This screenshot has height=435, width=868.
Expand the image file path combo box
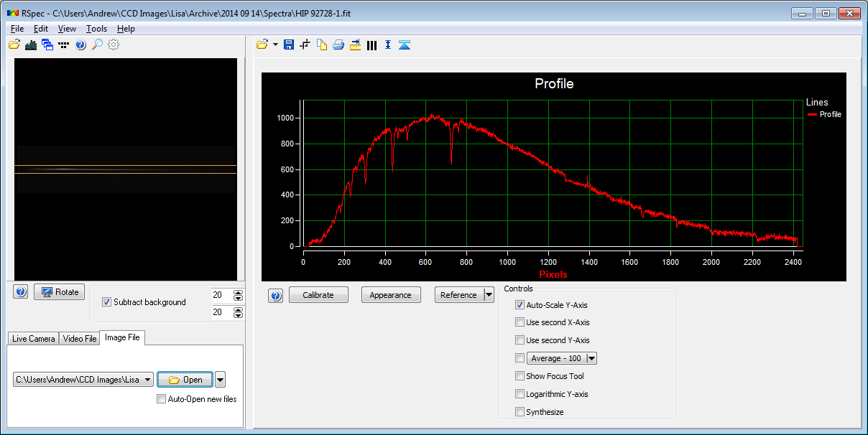148,380
